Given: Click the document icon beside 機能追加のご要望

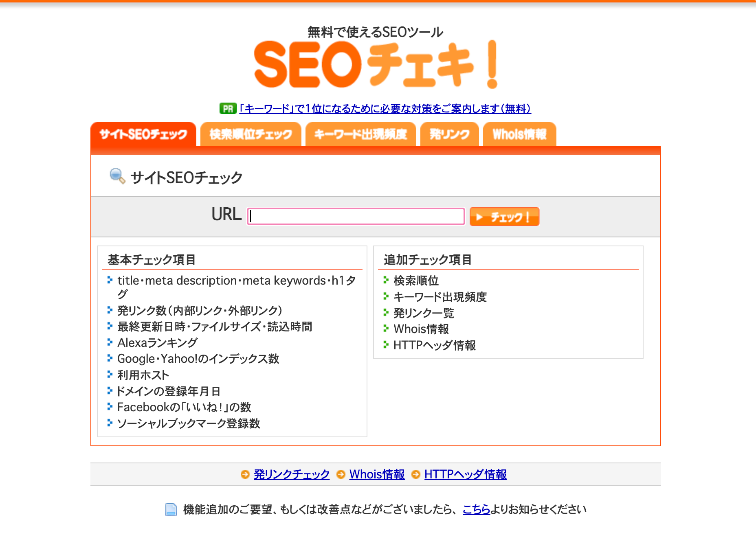Looking at the screenshot, I should click(171, 509).
